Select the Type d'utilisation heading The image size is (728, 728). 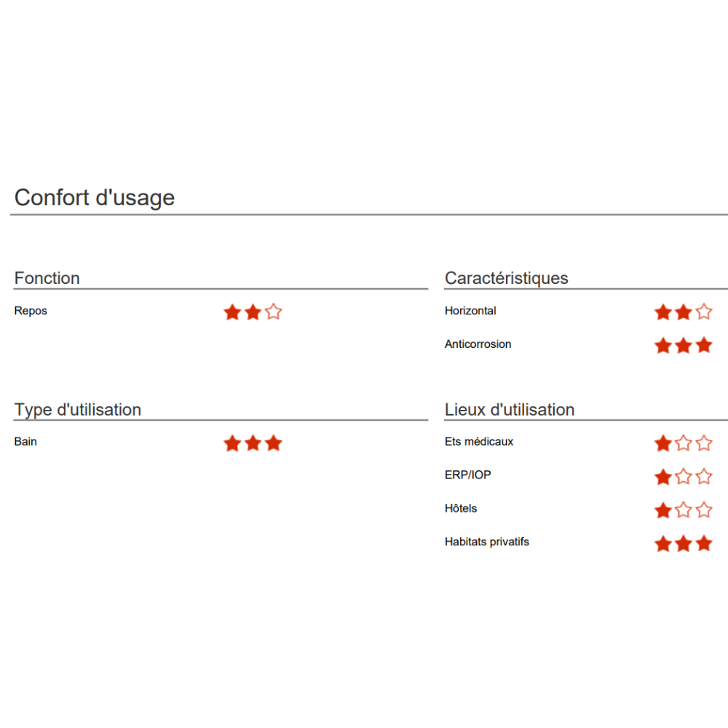(78, 410)
